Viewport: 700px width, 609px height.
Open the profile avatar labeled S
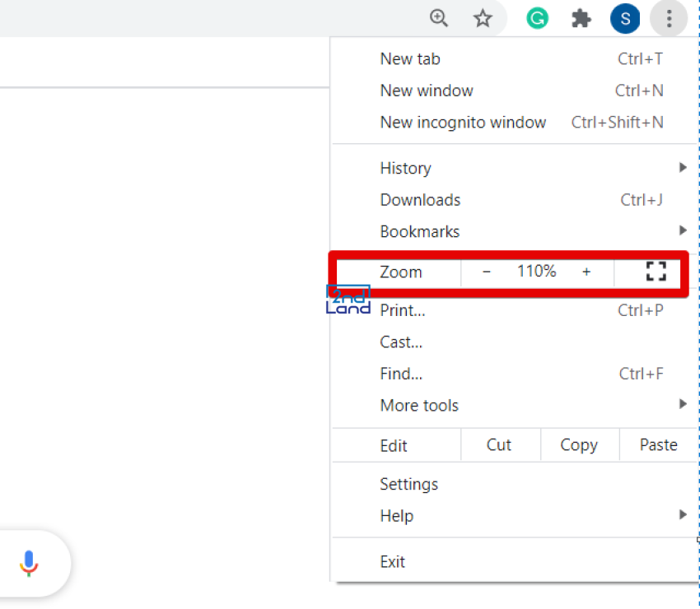click(x=625, y=18)
